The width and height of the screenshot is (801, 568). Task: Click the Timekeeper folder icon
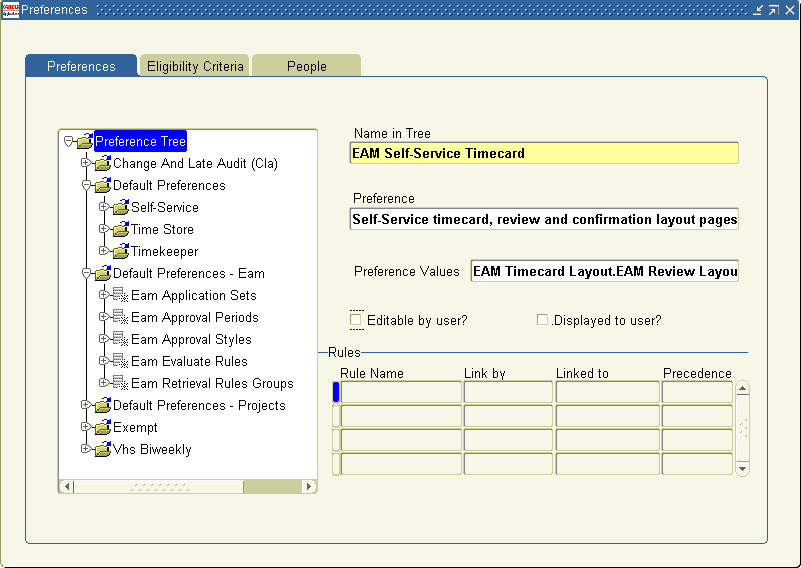tap(121, 251)
